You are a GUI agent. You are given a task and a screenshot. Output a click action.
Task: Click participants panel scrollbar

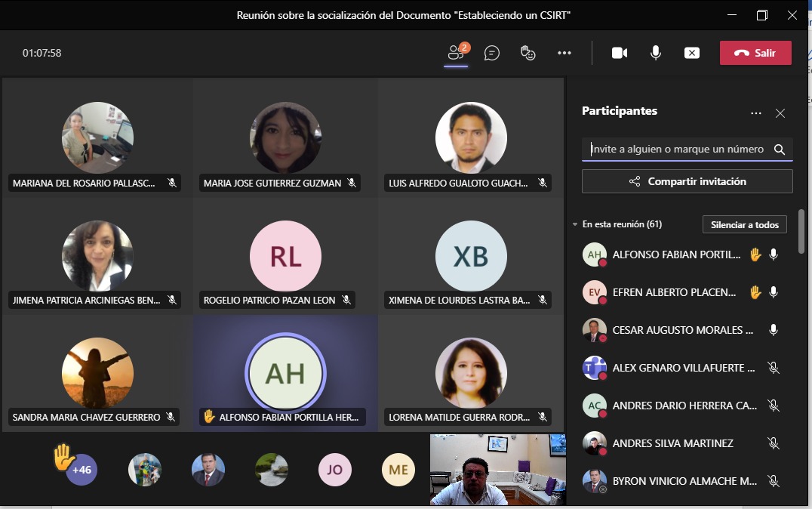pyautogui.click(x=801, y=231)
